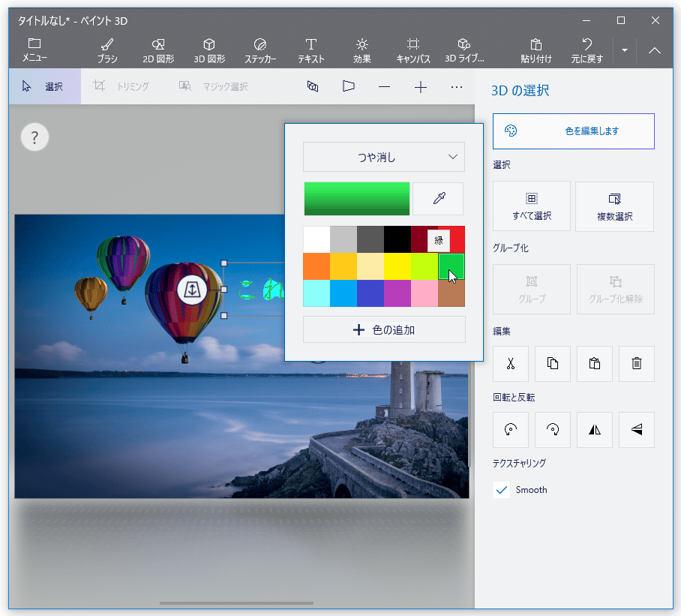Viewport: 681px width, 616px height.
Task: Zoom in with plus icon
Action: click(x=421, y=87)
